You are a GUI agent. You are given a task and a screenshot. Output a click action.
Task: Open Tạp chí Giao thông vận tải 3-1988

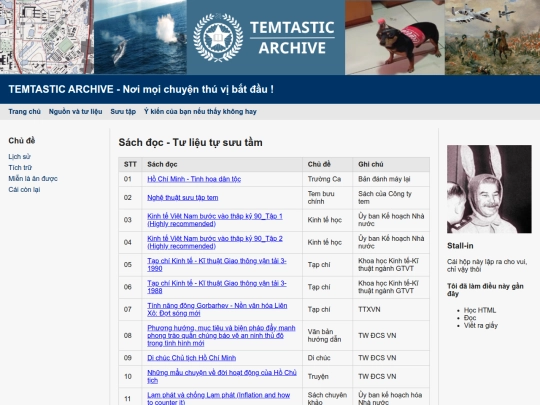[217, 287]
